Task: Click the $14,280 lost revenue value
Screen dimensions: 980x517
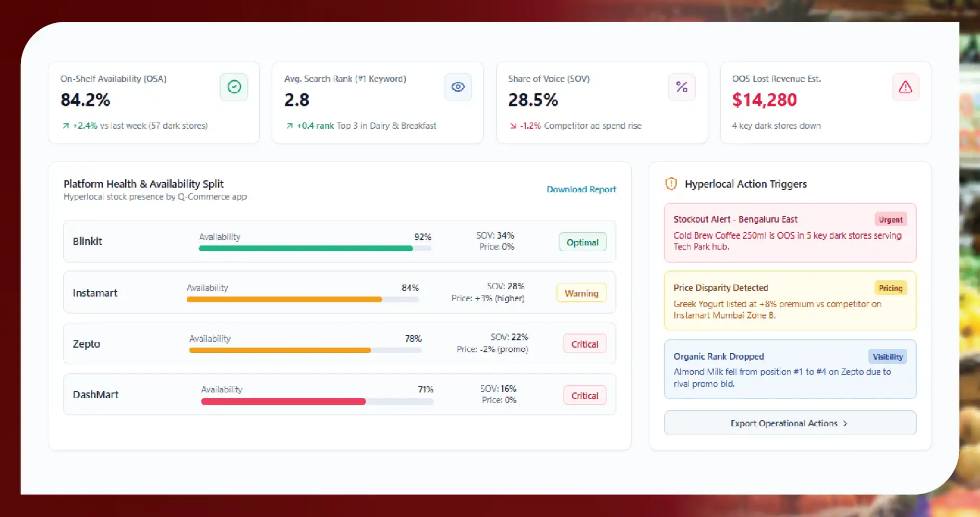Action: 765,100
